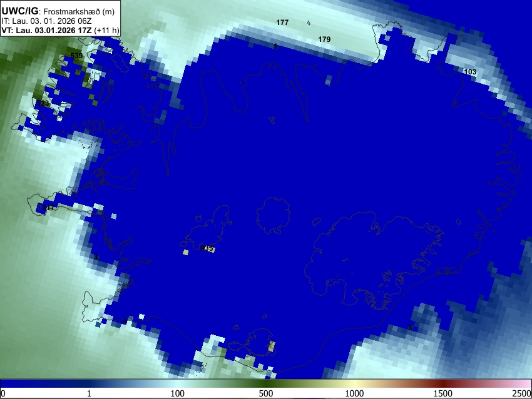Click the color scale tick label "100"
This screenshot has width=532, height=399.
[x=178, y=393]
